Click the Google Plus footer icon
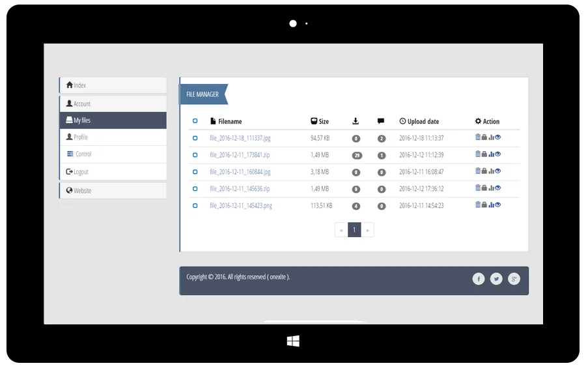This screenshot has height=370, width=588. point(514,279)
